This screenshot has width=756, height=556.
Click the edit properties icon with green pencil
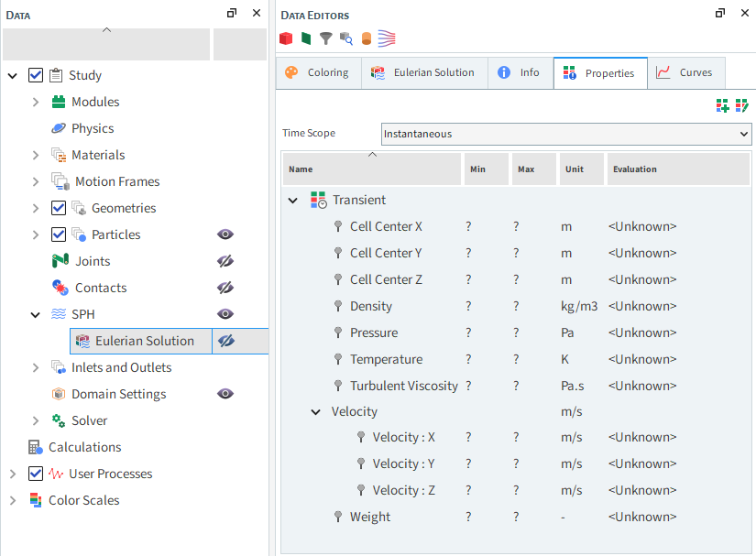pos(742,105)
